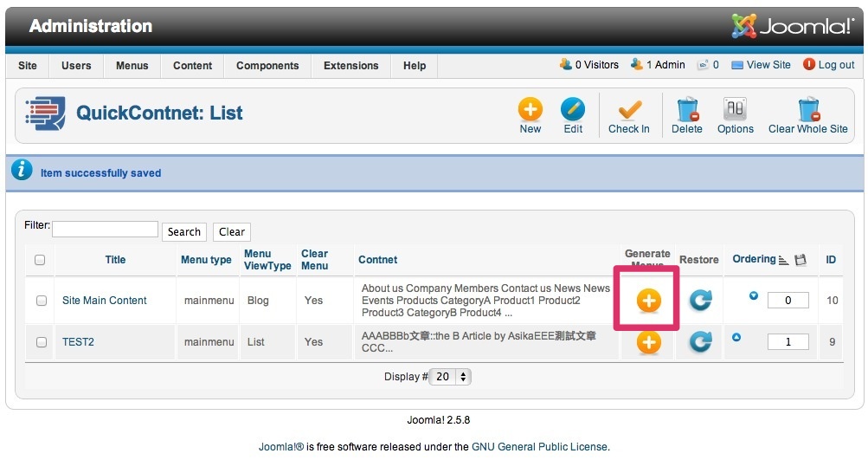This screenshot has width=868, height=473.
Task: Toggle the select-all checkbox in header
Action: [40, 260]
